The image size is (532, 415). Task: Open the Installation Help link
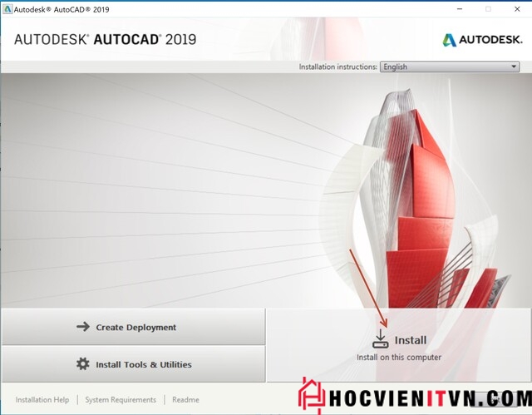click(x=42, y=400)
